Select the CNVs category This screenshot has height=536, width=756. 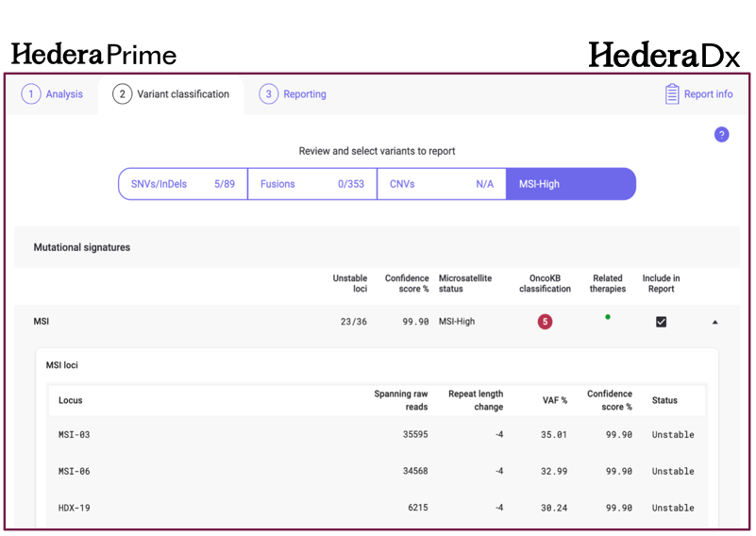[x=441, y=184]
